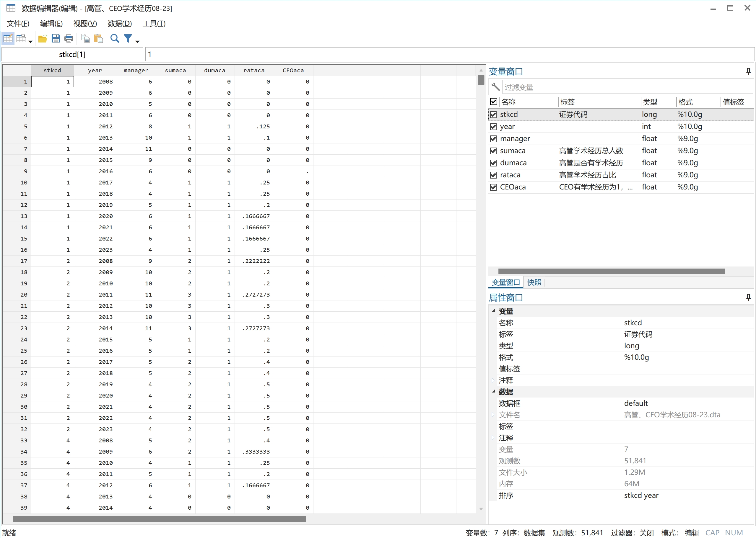756x538 pixels.
Task: Click the open file folder icon
Action: [x=43, y=38]
